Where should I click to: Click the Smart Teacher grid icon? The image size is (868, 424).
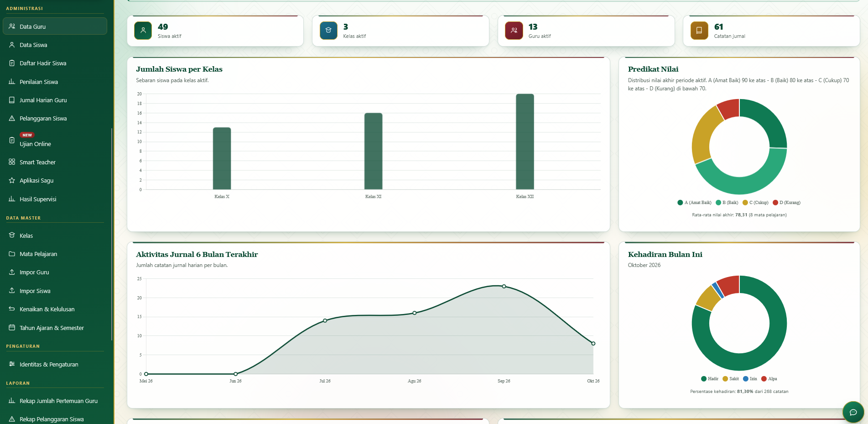point(12,162)
